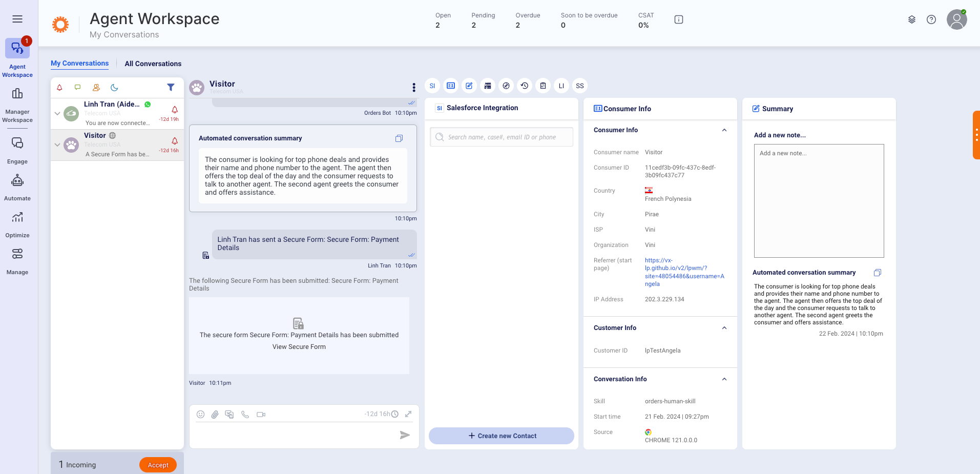Image resolution: width=980 pixels, height=474 pixels.
Task: Open the Visitor conversation three-dot menu
Action: coord(414,87)
